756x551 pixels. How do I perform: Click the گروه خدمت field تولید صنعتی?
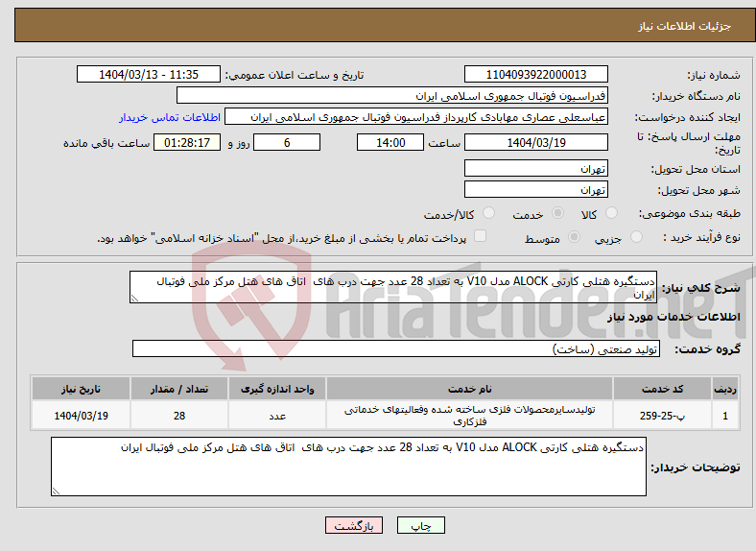point(396,348)
